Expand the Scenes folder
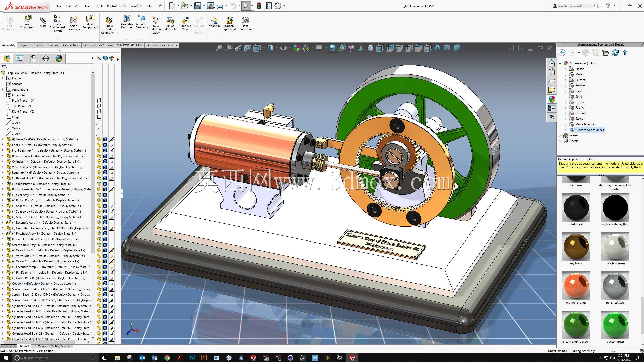644x362 pixels. point(560,135)
